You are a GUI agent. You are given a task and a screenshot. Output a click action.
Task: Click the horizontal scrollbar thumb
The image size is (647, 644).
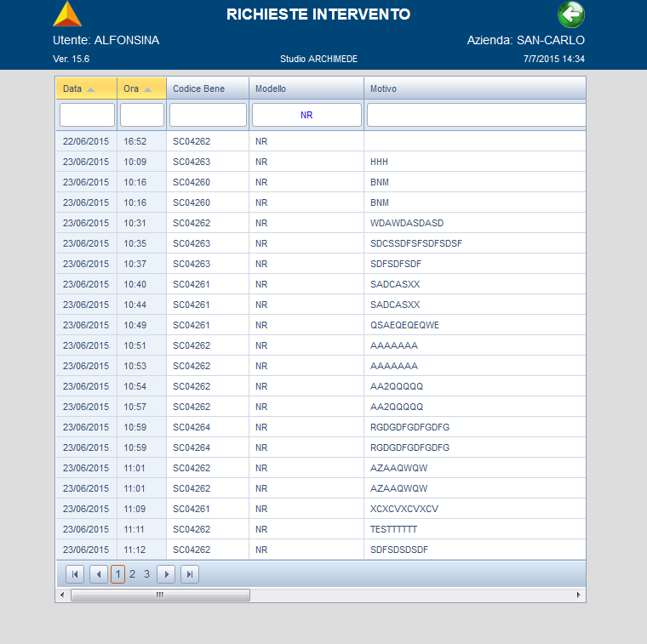click(160, 595)
